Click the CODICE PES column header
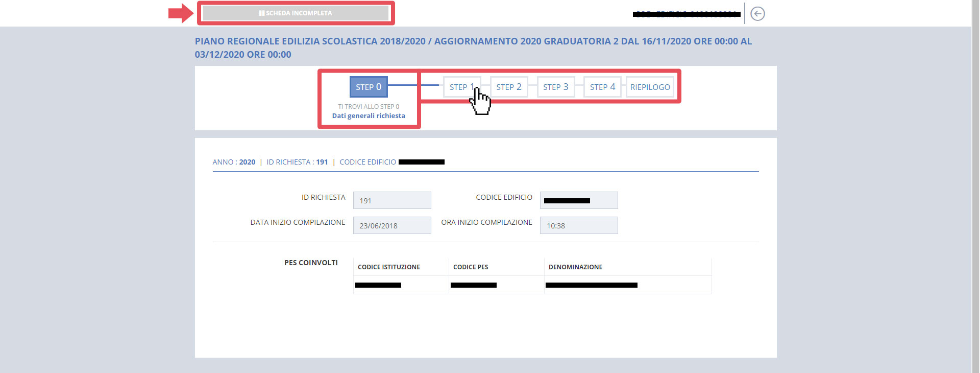This screenshot has height=373, width=980. point(471,267)
